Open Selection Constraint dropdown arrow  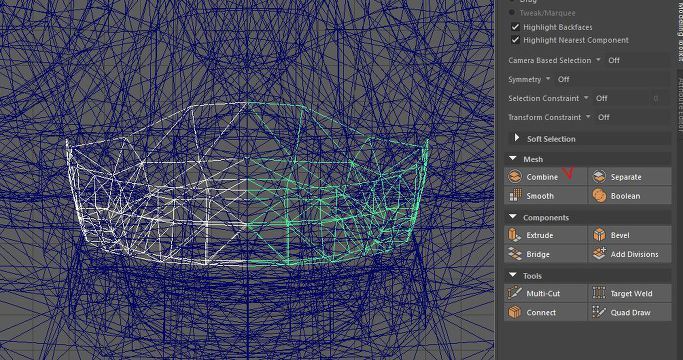pyautogui.click(x=586, y=98)
